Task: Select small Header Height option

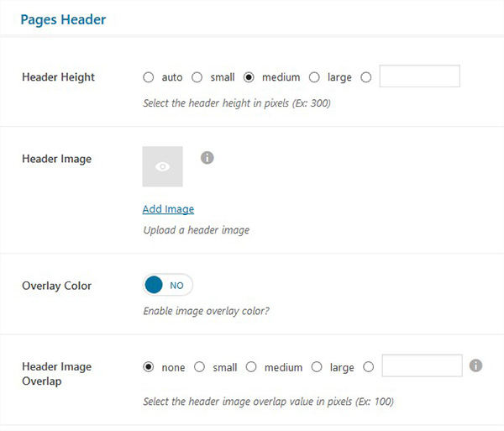Action: 197,77
